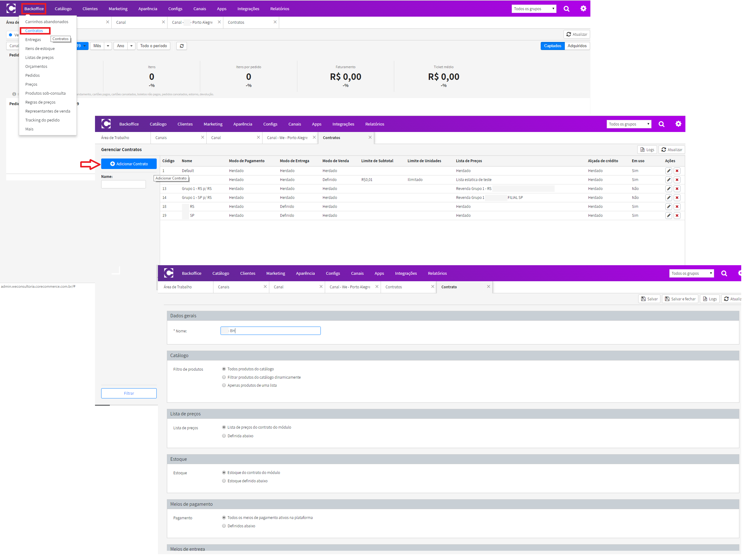Select Definida abaixo for price list
The height and width of the screenshot is (560, 744).
224,436
